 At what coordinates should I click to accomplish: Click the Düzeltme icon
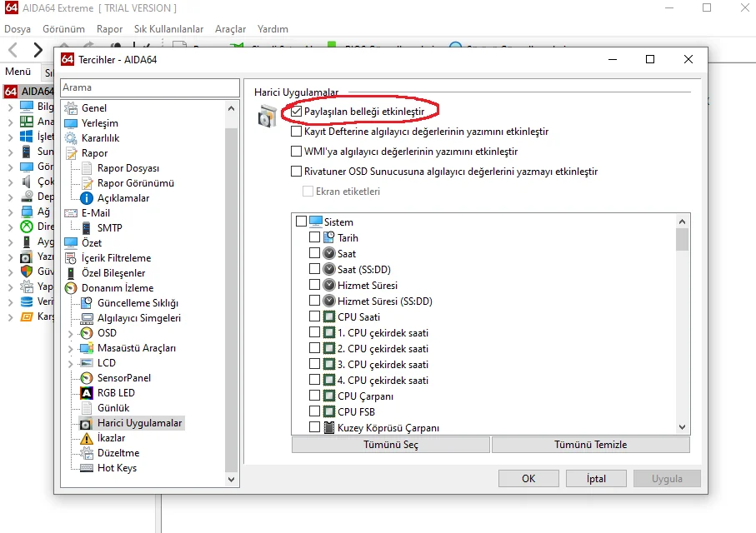87,453
